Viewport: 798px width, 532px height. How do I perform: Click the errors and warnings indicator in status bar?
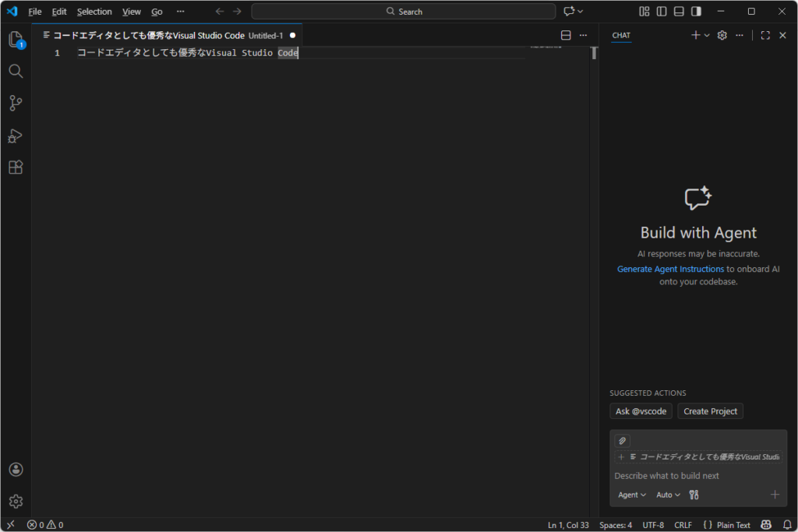point(43,524)
